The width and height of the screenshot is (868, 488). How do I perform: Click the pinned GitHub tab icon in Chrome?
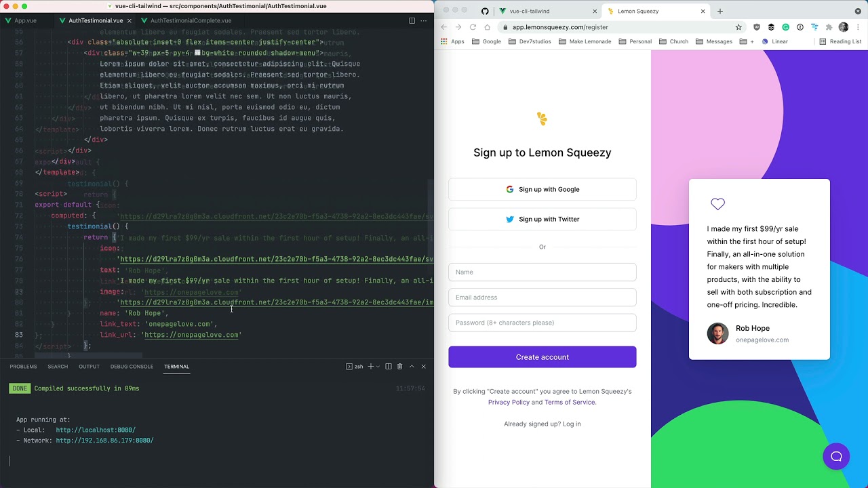(485, 11)
